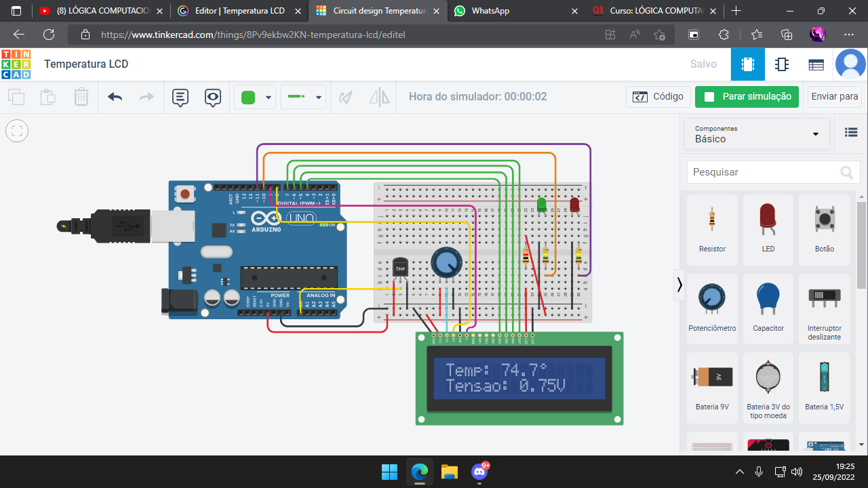Expand the Componentes Básico dropdown

pos(757,134)
